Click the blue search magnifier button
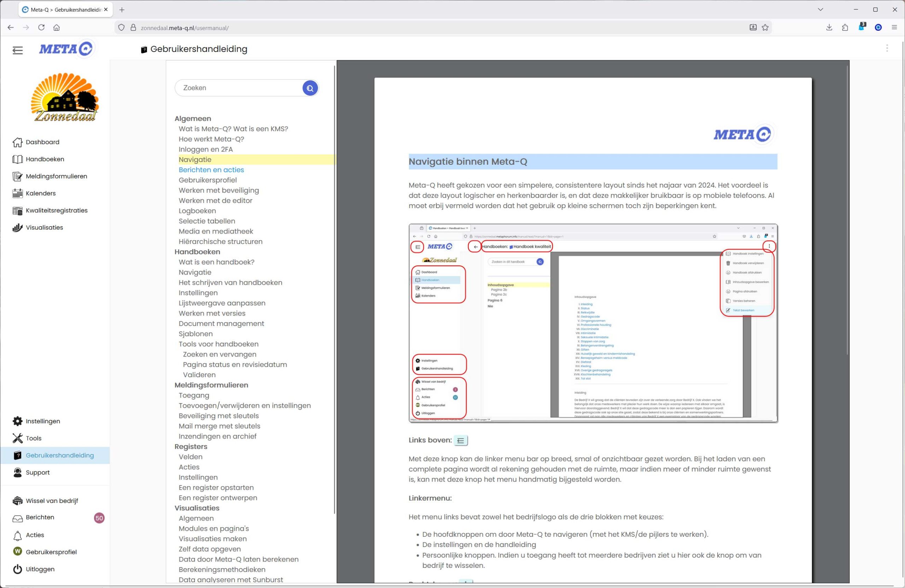The image size is (905, 588). [x=310, y=88]
